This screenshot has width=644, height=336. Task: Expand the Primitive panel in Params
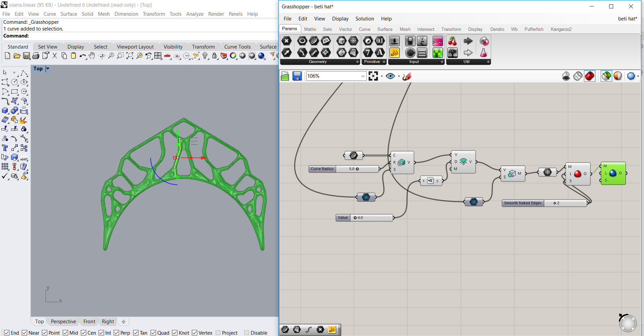click(x=384, y=62)
